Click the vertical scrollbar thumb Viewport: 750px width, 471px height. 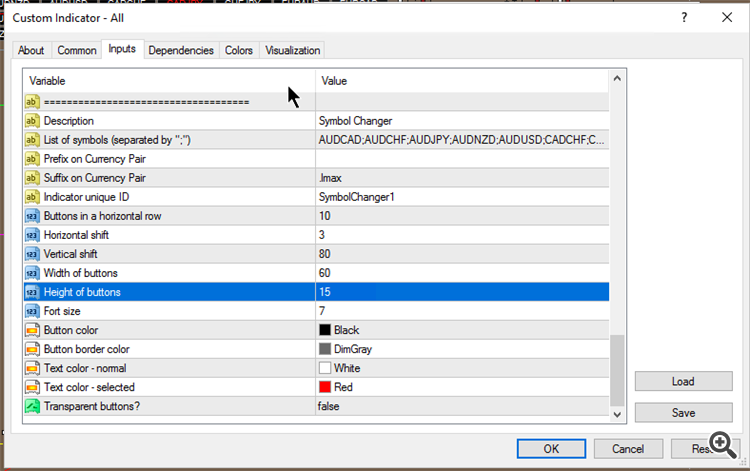pyautogui.click(x=617, y=371)
